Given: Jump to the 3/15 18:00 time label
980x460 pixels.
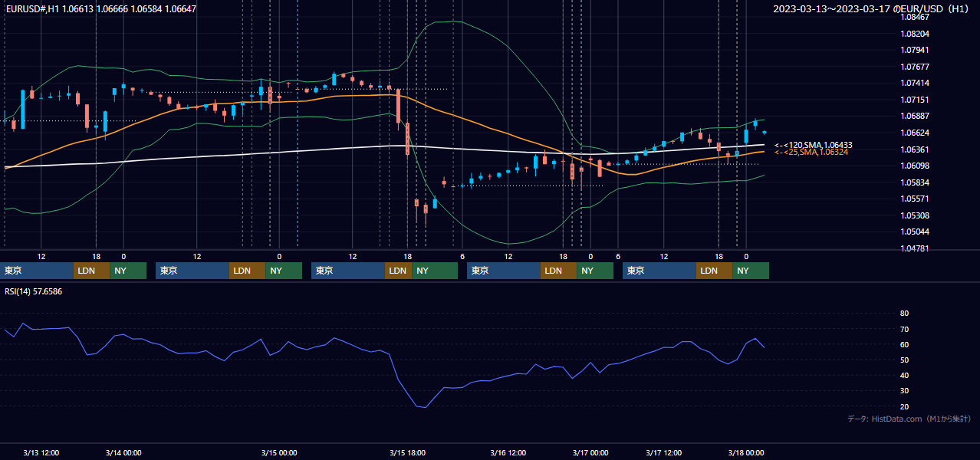Looking at the screenshot, I should coord(407,452).
